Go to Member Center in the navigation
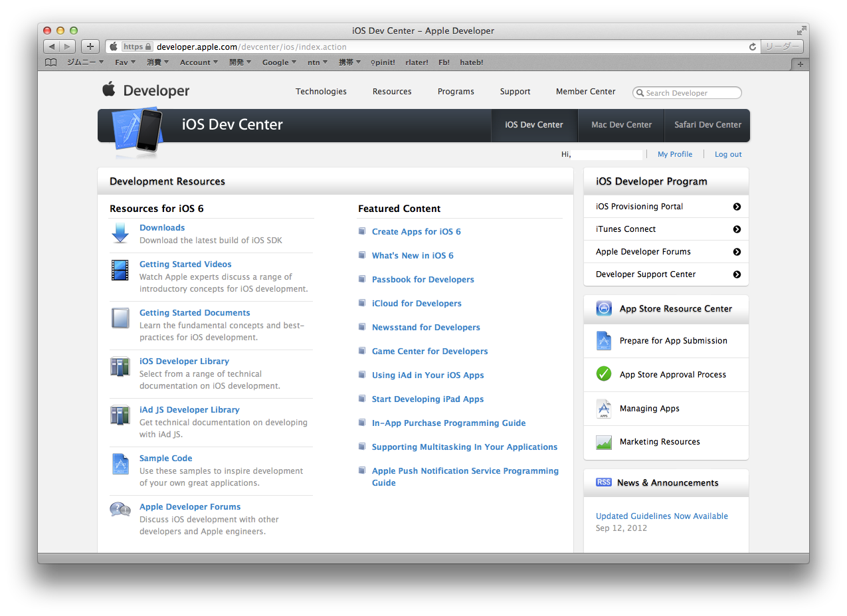 click(585, 92)
